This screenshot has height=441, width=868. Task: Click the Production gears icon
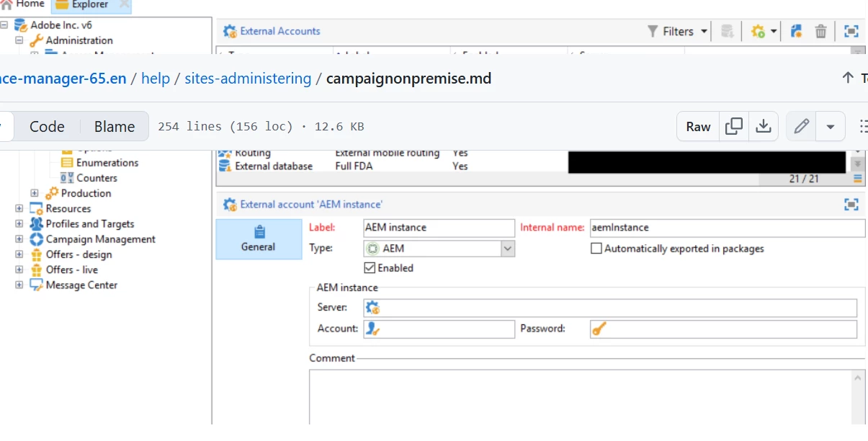point(52,193)
